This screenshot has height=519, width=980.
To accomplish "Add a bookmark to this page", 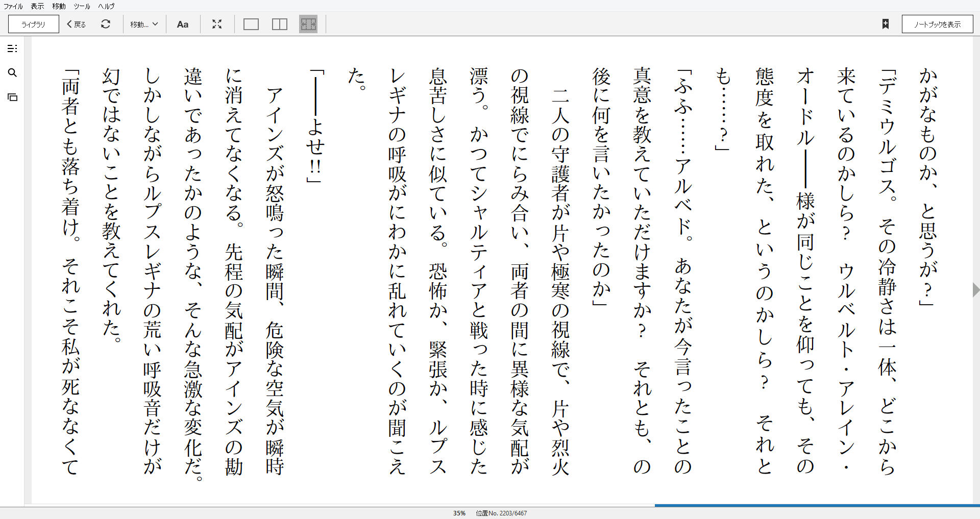I will tap(886, 24).
